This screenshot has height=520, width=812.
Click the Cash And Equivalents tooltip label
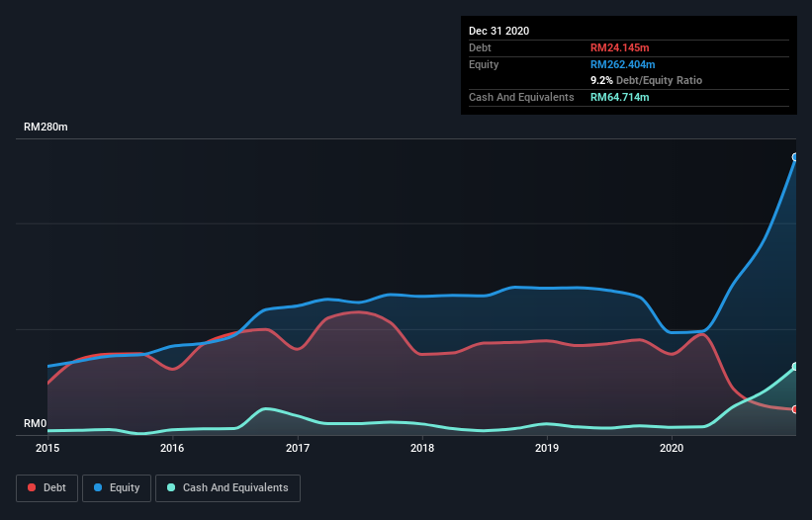click(x=521, y=97)
